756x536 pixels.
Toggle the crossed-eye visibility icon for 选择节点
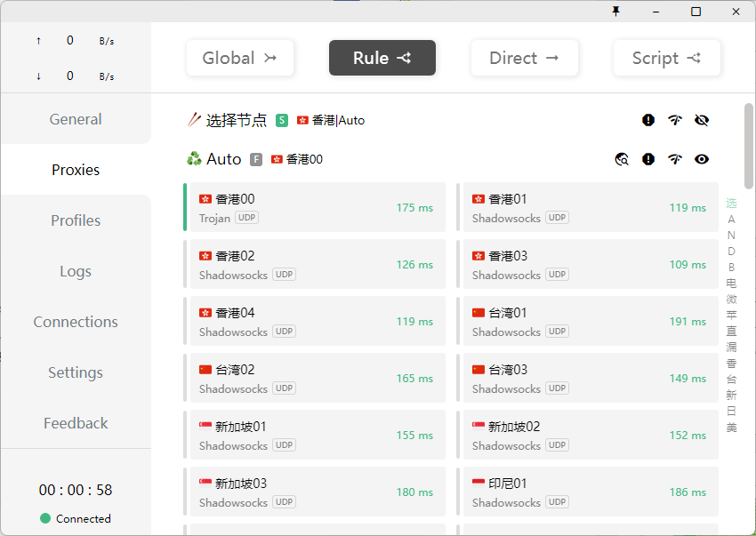(x=702, y=120)
